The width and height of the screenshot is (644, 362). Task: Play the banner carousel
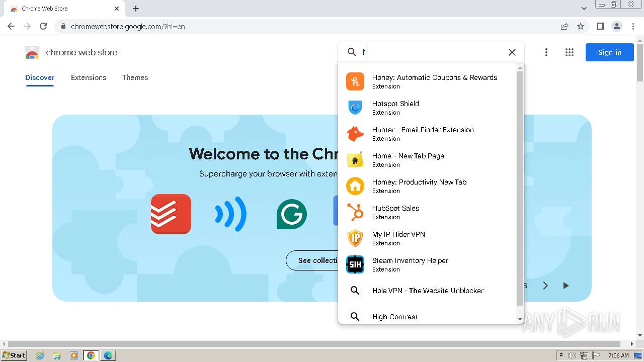[566, 286]
